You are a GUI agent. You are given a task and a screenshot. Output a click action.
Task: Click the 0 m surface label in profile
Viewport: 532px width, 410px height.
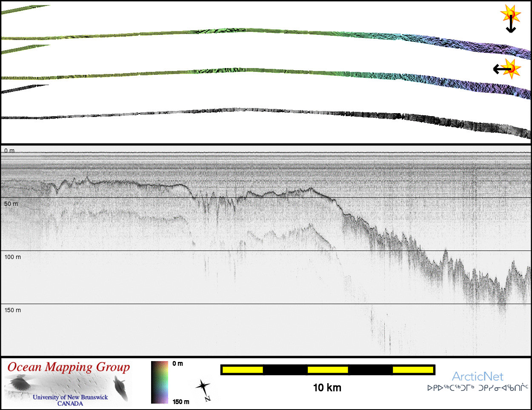point(9,151)
